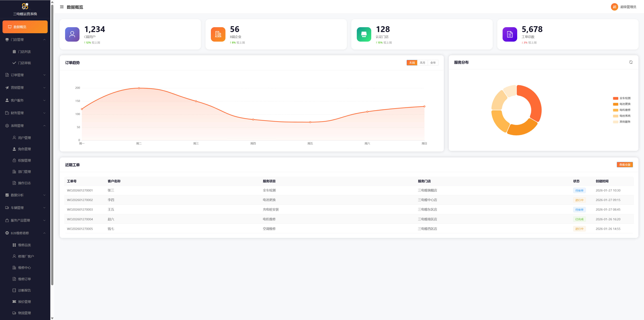Open 用户管理 menu item label
Viewport: 644px width, 320px height.
point(24,138)
